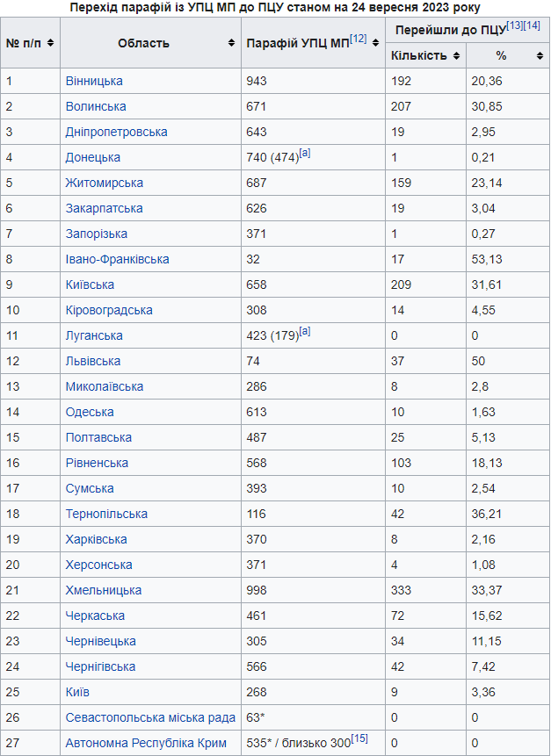Go to Автономна Республіка Крим page
This screenshot has height=756, width=551.
[145, 743]
